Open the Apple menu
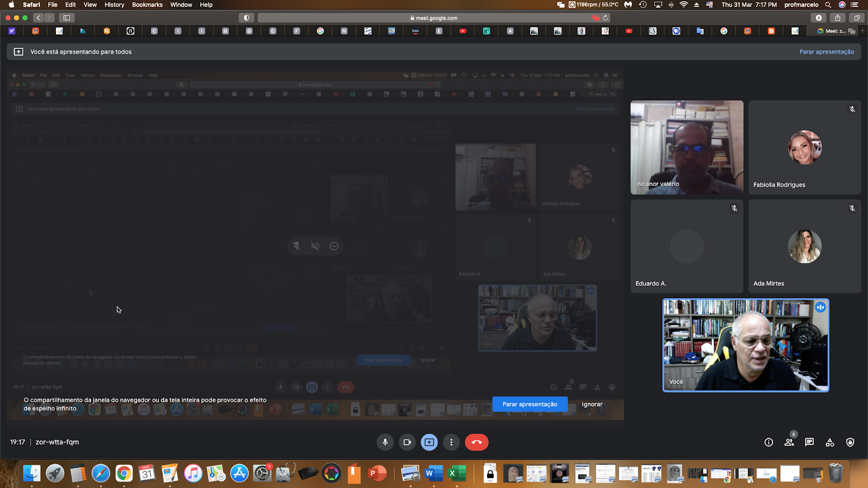This screenshot has width=868, height=488. [11, 4]
